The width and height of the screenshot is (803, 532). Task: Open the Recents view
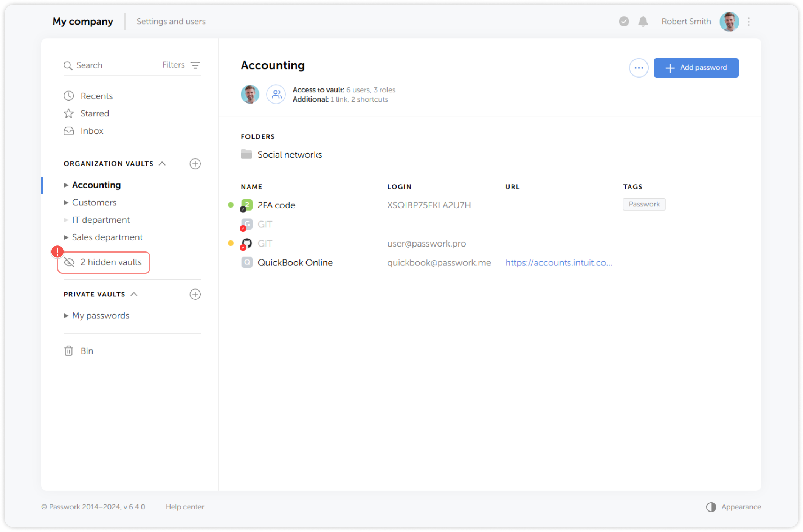[x=96, y=96]
